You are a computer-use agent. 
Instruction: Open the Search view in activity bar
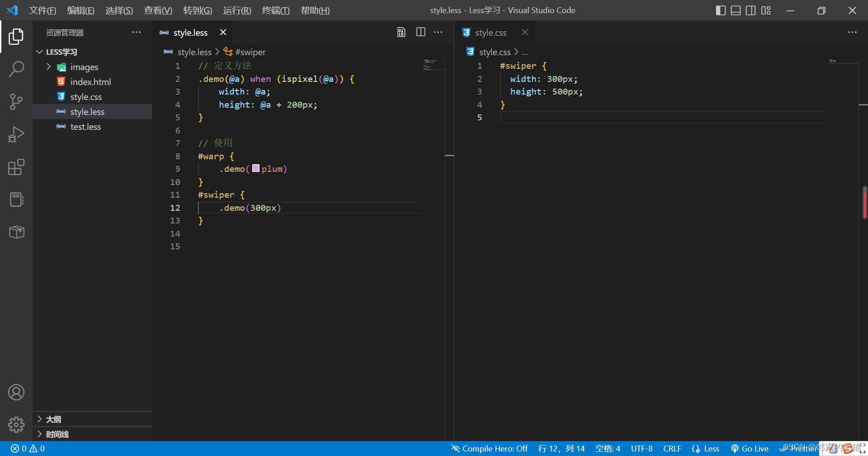coord(16,69)
